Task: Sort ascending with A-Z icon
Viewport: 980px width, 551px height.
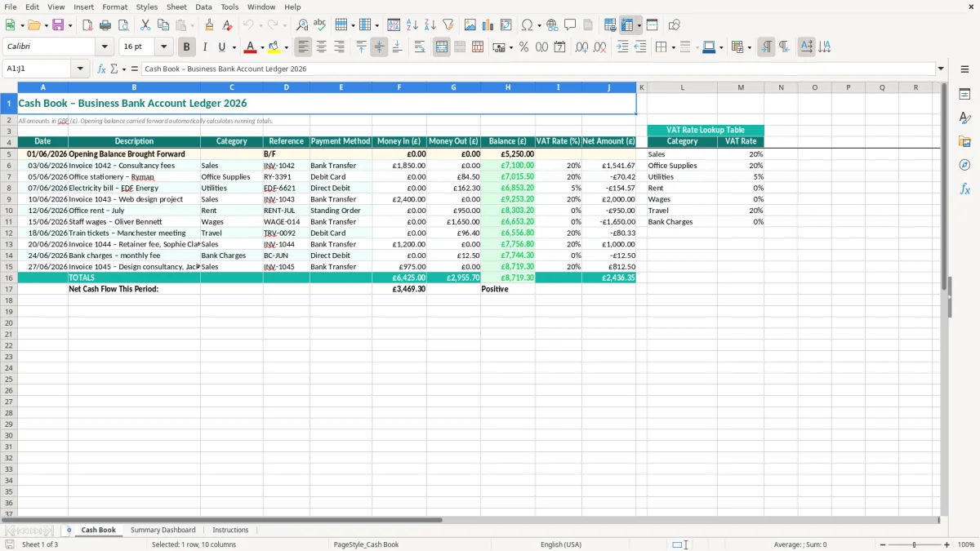Action: point(412,25)
